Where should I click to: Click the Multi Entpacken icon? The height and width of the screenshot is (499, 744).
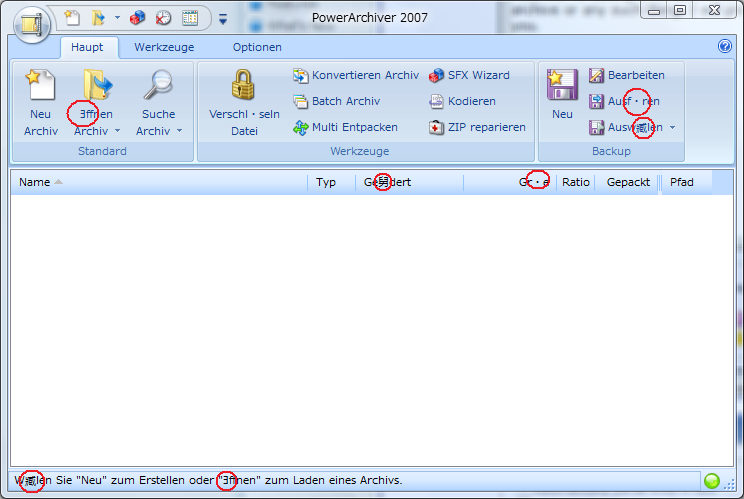click(x=300, y=128)
